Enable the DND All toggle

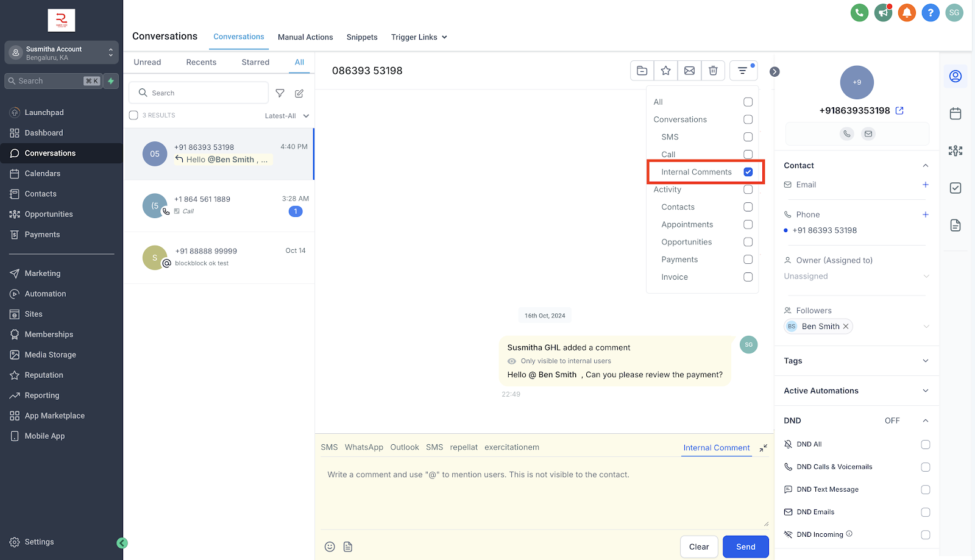tap(925, 444)
